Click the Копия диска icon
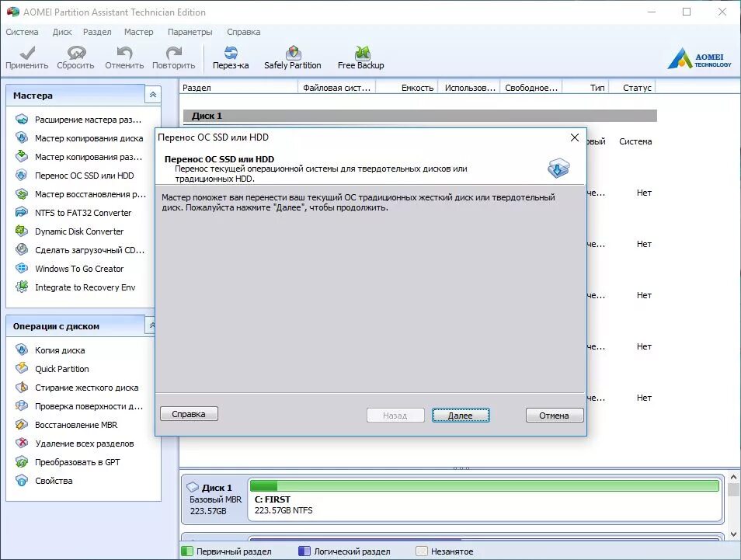741x560 pixels. point(22,350)
